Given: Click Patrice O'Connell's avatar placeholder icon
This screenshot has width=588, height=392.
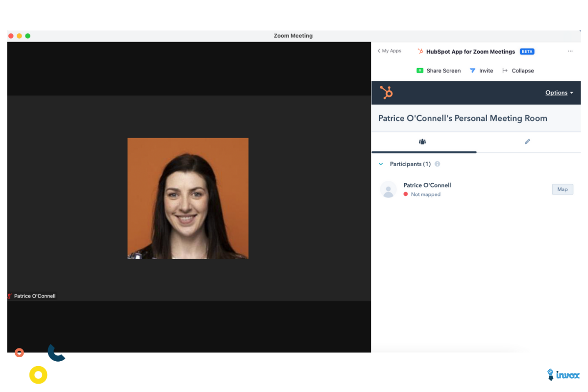Looking at the screenshot, I should coord(389,190).
